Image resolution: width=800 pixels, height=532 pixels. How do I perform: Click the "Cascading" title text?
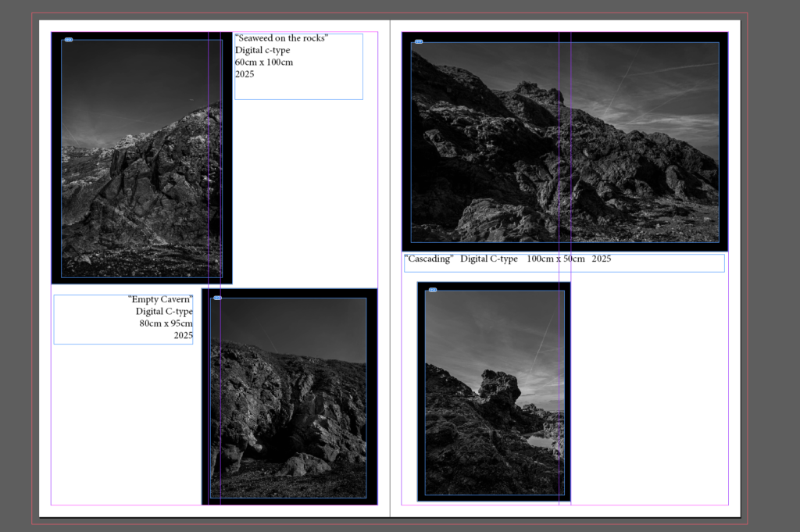[429, 259]
